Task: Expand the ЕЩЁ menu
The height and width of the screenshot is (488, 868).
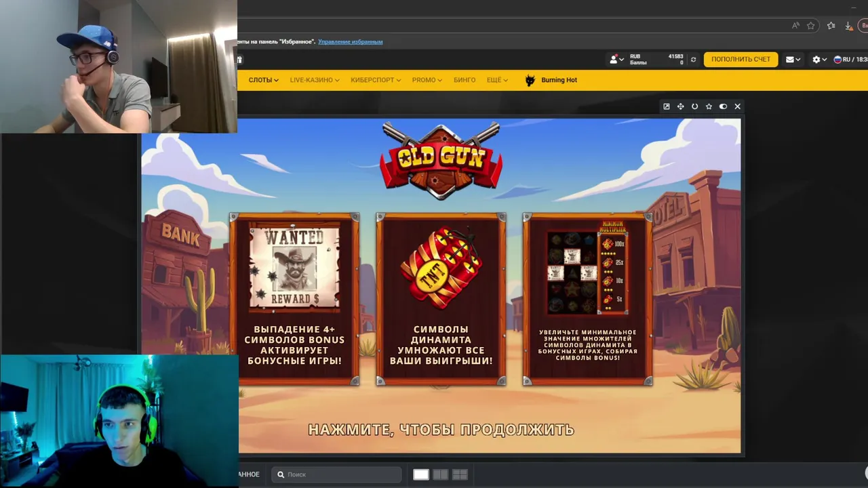Action: point(497,80)
